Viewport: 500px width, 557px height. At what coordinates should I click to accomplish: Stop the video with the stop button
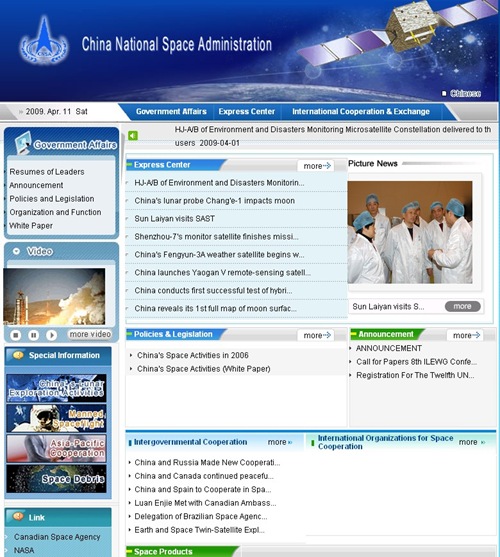16,335
